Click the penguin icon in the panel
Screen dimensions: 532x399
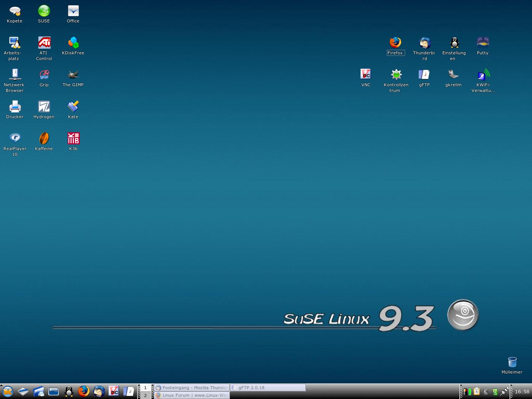point(69,391)
